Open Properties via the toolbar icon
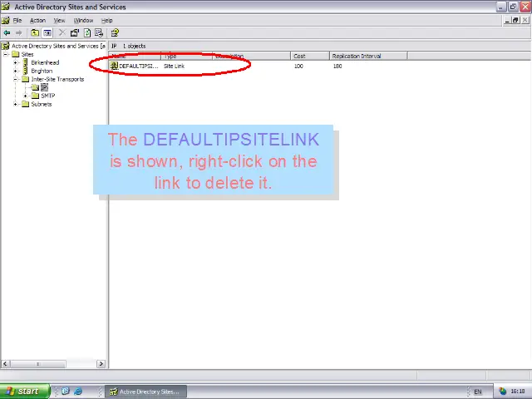The width and height of the screenshot is (532, 399). tap(75, 33)
